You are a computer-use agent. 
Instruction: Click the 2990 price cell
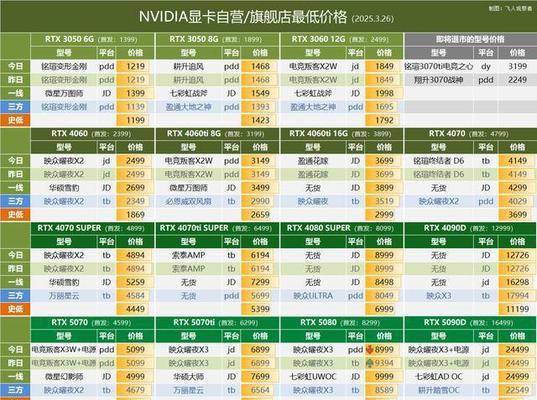tap(260, 201)
